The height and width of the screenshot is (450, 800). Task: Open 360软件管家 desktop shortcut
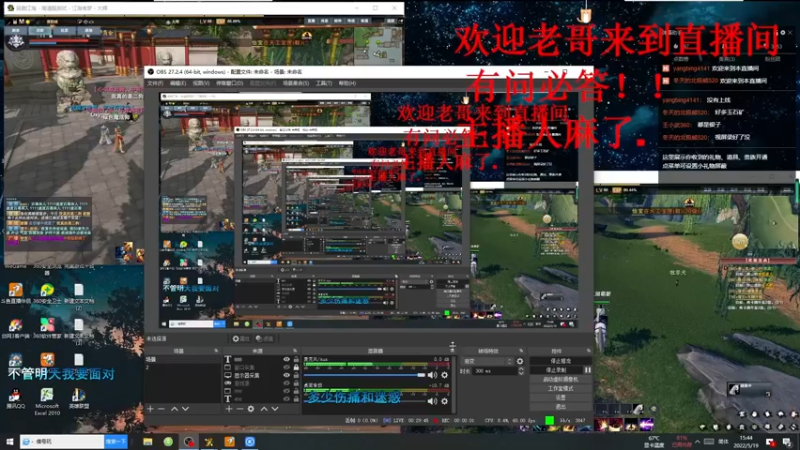(47, 329)
